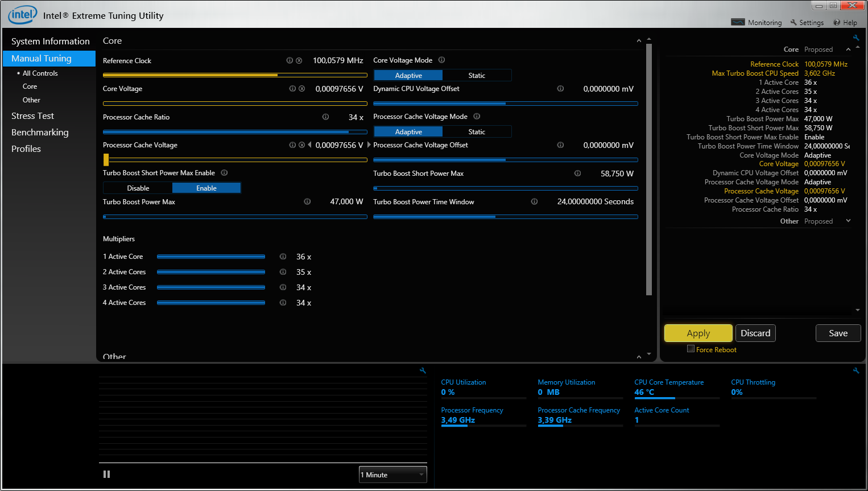Show info for Processor Cache Voltage Mode

[477, 116]
